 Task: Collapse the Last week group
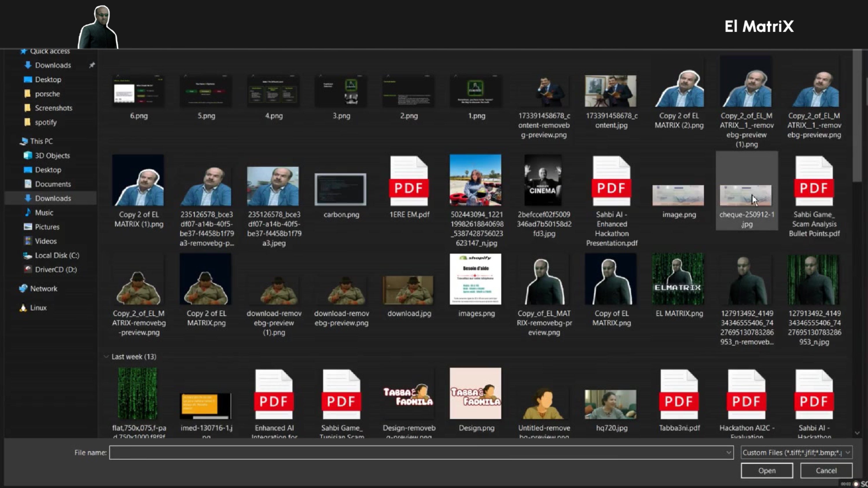point(106,357)
